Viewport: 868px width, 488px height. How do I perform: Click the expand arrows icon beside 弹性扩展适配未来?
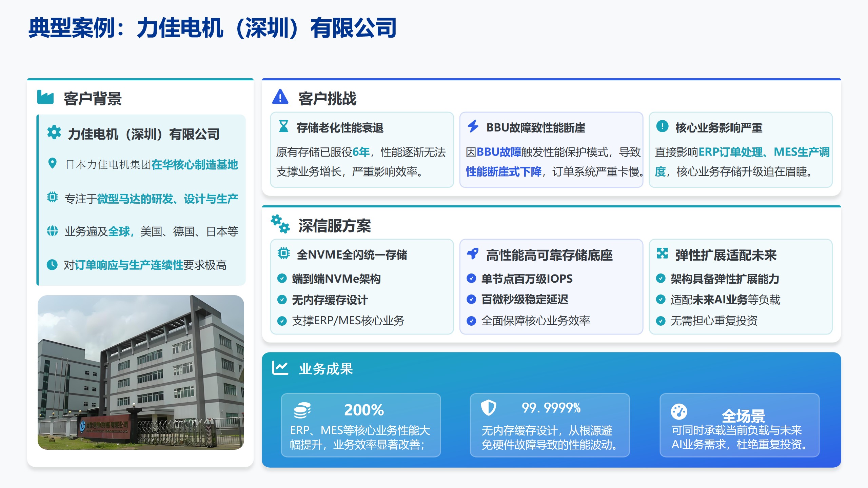pos(662,253)
